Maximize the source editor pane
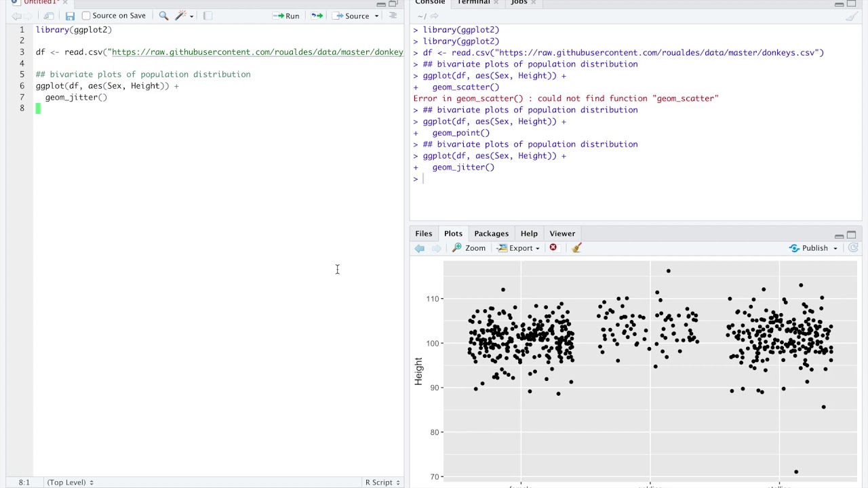 click(393, 3)
